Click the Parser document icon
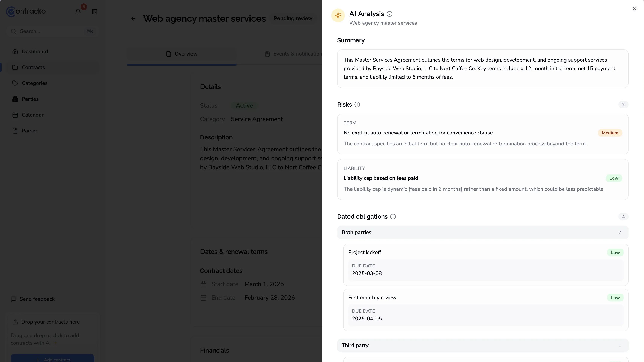Viewport: 644px width, 362px height. [x=15, y=131]
